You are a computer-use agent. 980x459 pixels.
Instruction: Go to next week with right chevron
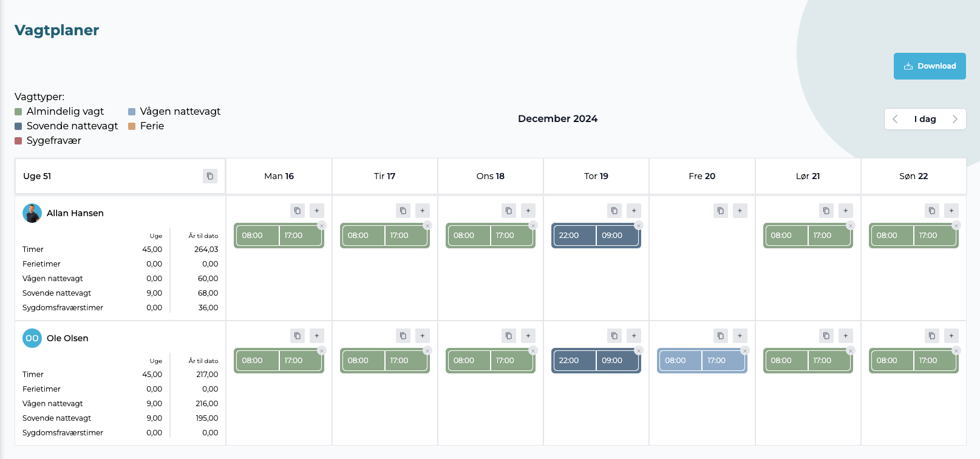tap(954, 119)
